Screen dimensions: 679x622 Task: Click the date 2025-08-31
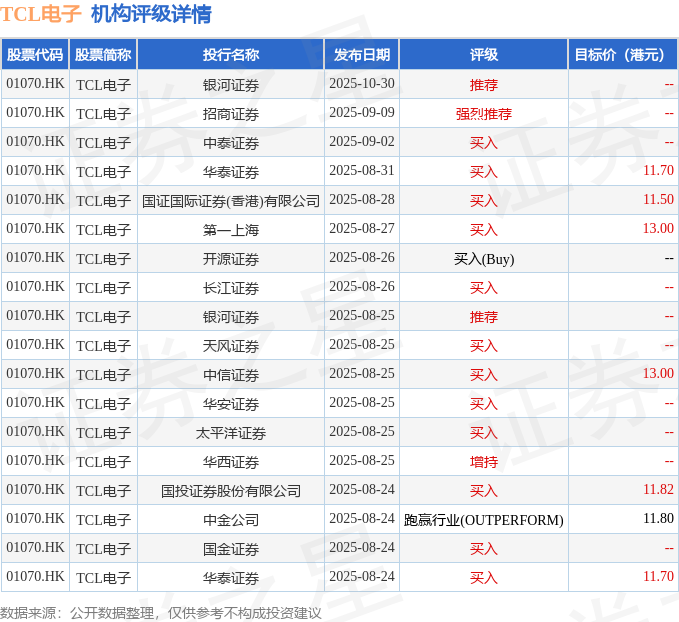pyautogui.click(x=362, y=171)
